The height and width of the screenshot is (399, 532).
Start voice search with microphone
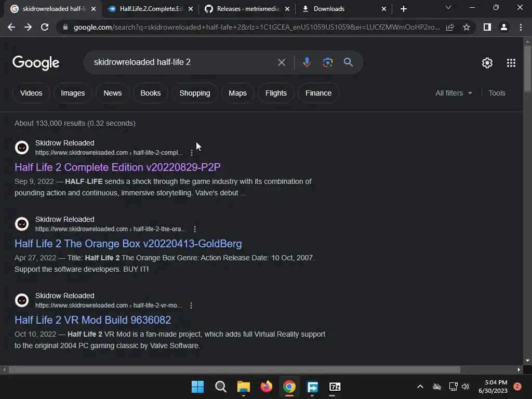click(307, 62)
